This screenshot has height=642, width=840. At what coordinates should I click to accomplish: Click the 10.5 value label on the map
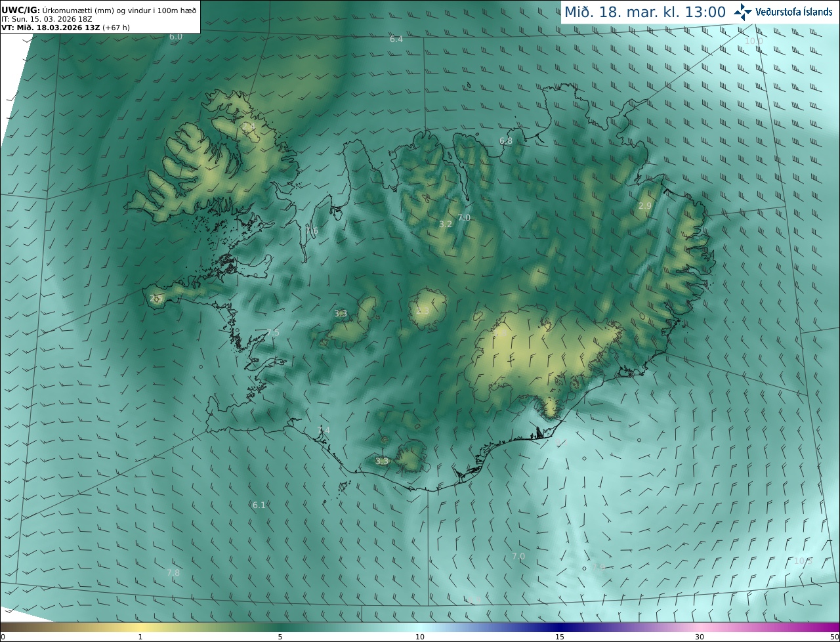tap(803, 561)
